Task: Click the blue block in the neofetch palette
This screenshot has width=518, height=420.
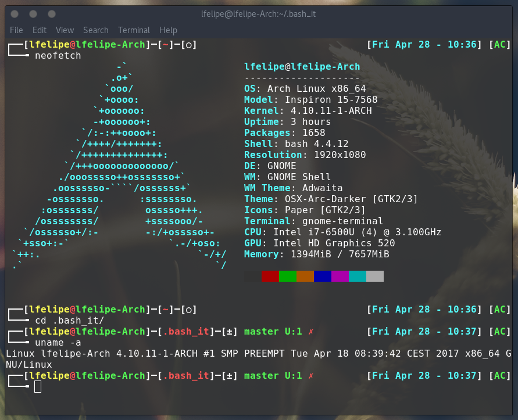Action: (323, 276)
